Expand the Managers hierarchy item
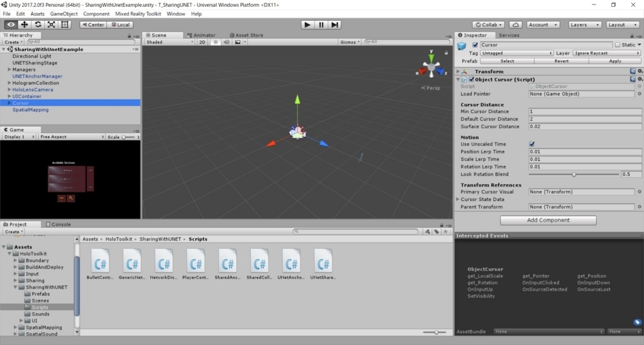Viewport: 644px width, 345px height. (9, 70)
